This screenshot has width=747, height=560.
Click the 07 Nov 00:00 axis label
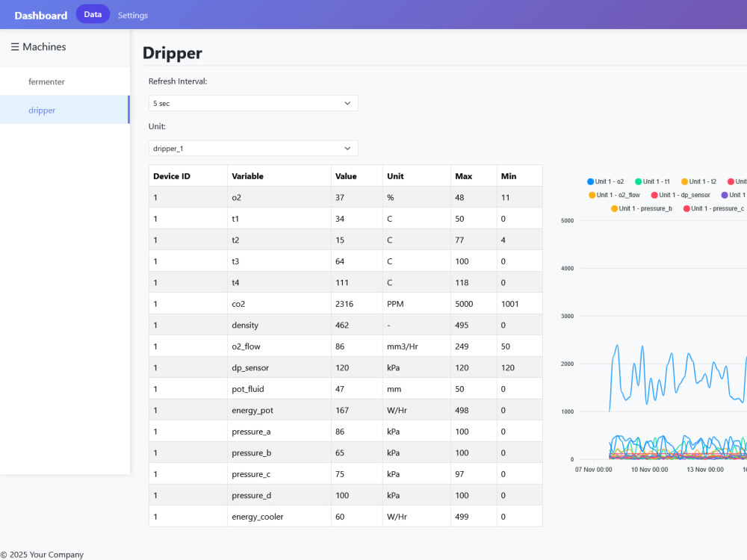(x=594, y=470)
